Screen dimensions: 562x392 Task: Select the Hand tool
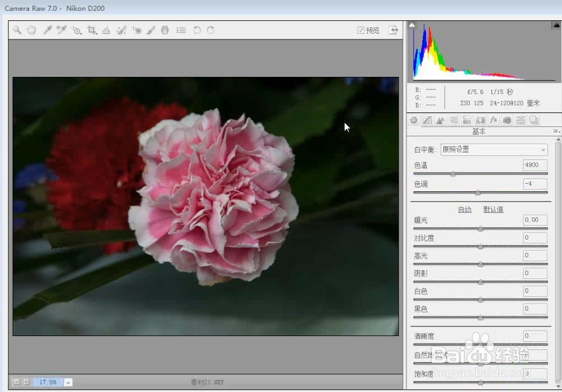coord(32,30)
